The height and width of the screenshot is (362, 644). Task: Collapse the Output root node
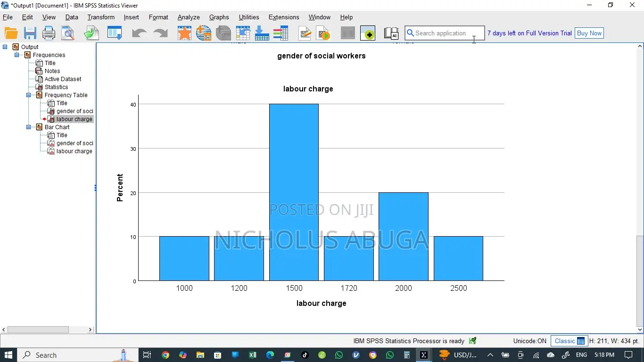click(x=5, y=47)
